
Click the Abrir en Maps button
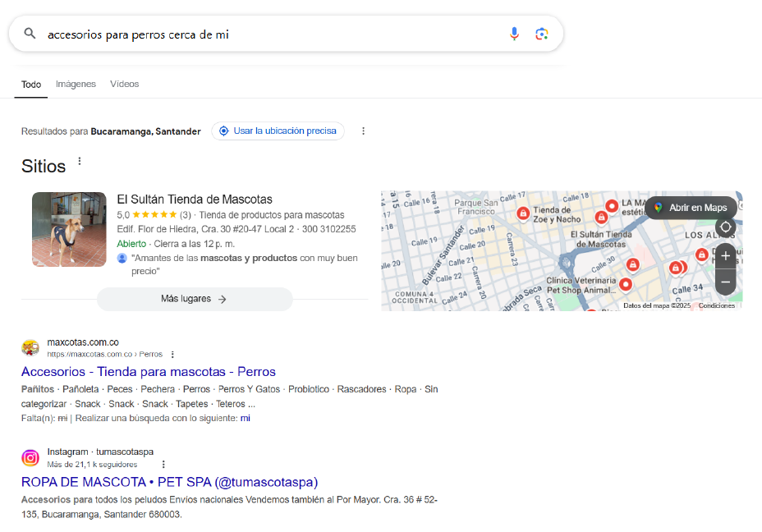coord(691,208)
